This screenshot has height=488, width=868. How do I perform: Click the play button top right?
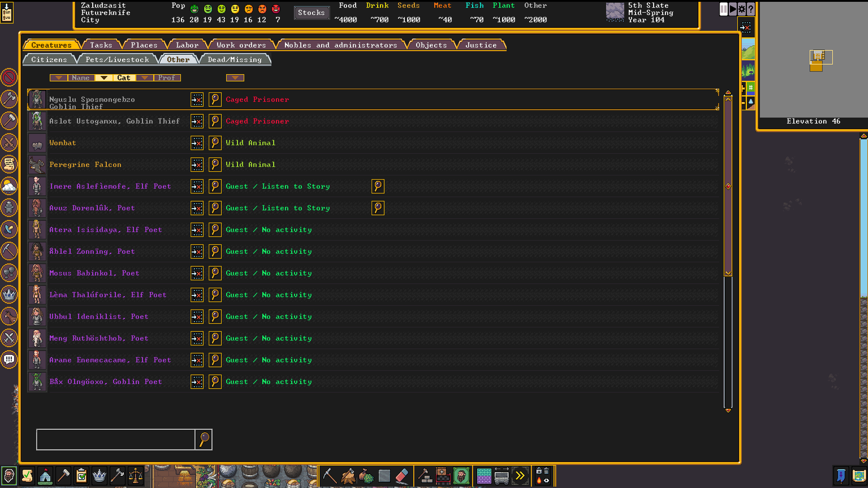point(732,9)
